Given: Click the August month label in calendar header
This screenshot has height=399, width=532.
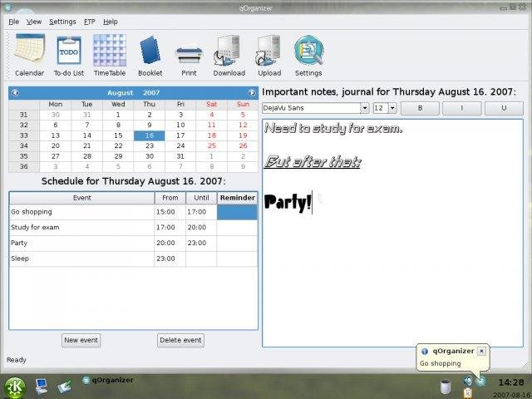Looking at the screenshot, I should click(120, 92).
